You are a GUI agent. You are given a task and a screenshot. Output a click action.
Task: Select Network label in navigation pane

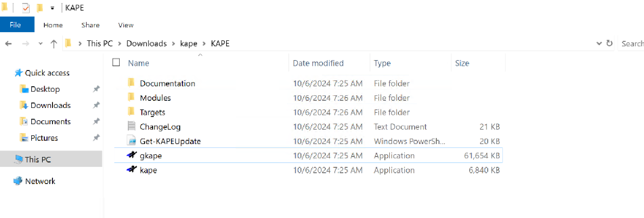(40, 181)
